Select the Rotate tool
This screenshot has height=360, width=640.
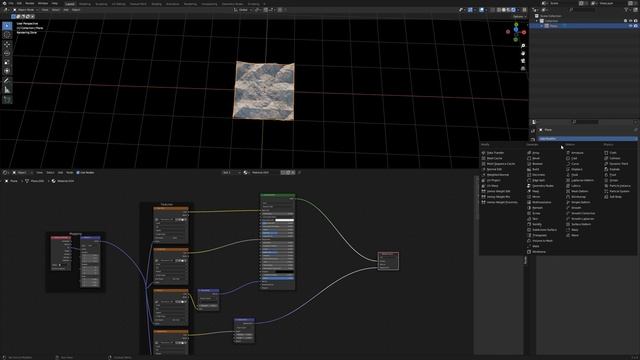click(7, 53)
